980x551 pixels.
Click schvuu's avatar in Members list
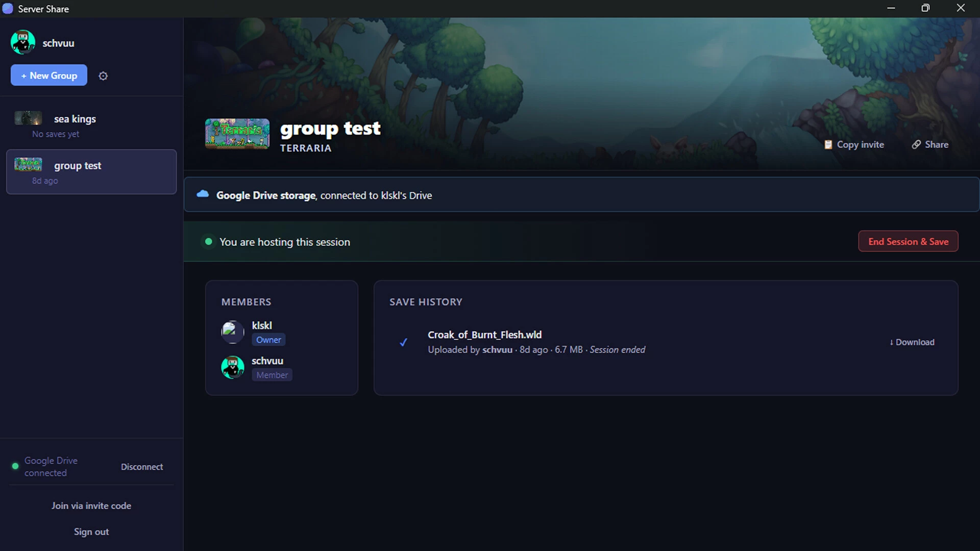coord(233,367)
